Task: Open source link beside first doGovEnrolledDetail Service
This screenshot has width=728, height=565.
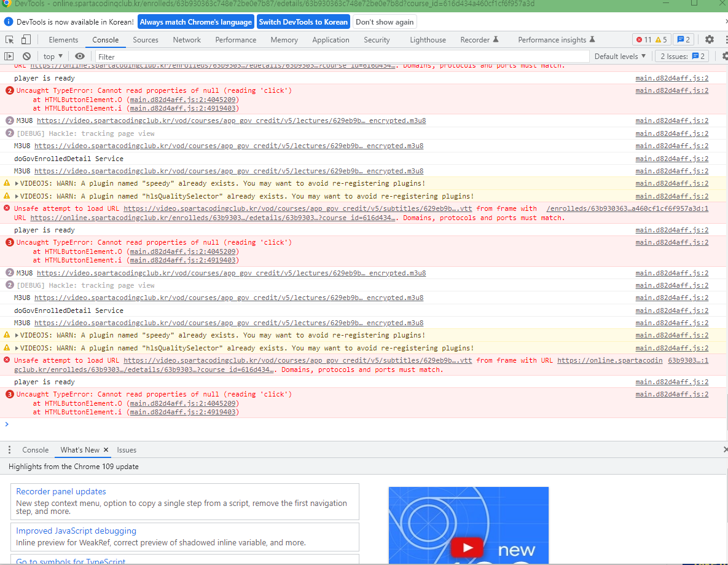Action: click(x=672, y=159)
